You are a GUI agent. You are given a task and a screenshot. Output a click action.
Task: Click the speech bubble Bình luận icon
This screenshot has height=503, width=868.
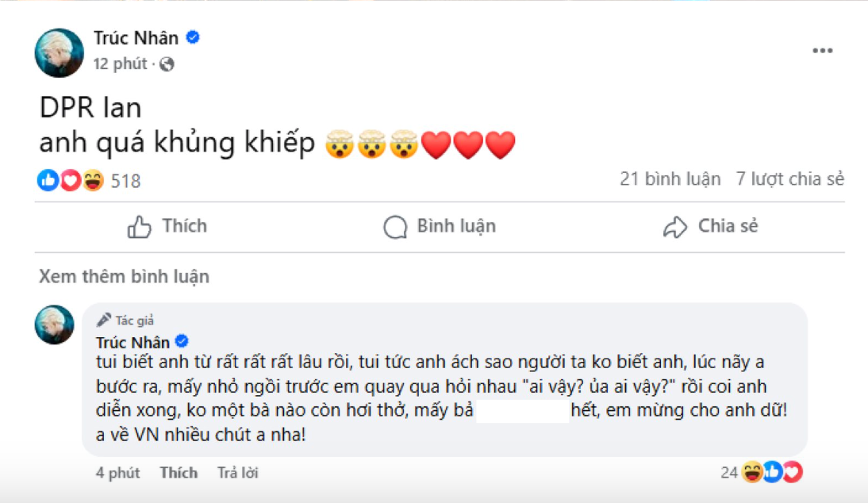(x=395, y=228)
